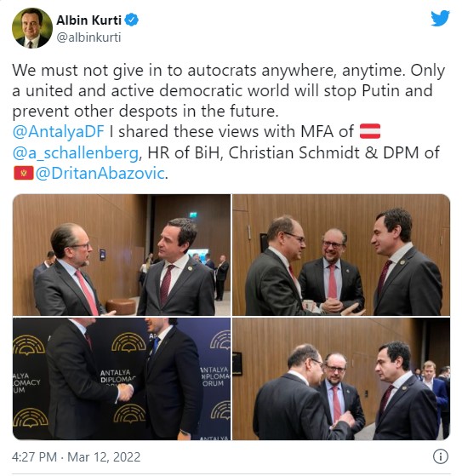Click the @AntalyaDF mention
Screen dimensions: 462x476
[x=58, y=132]
